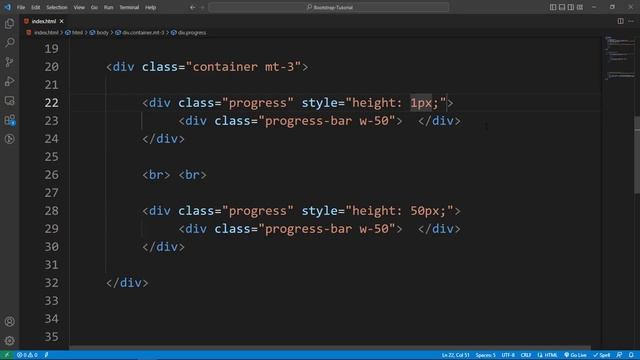Open the Terminal menu
640x360 pixels.
coord(129,7)
